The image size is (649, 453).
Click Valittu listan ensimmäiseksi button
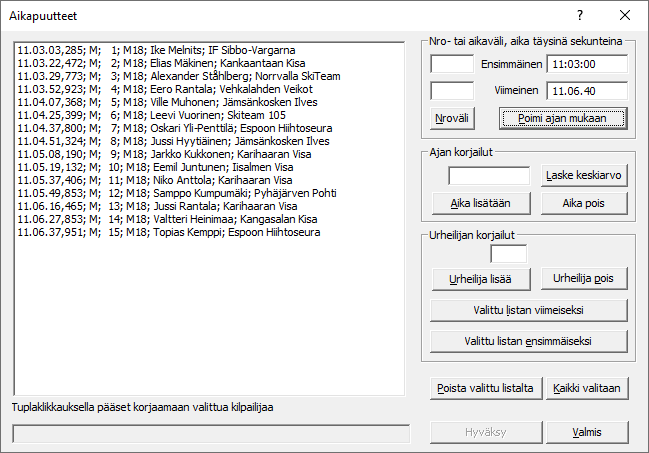(529, 341)
